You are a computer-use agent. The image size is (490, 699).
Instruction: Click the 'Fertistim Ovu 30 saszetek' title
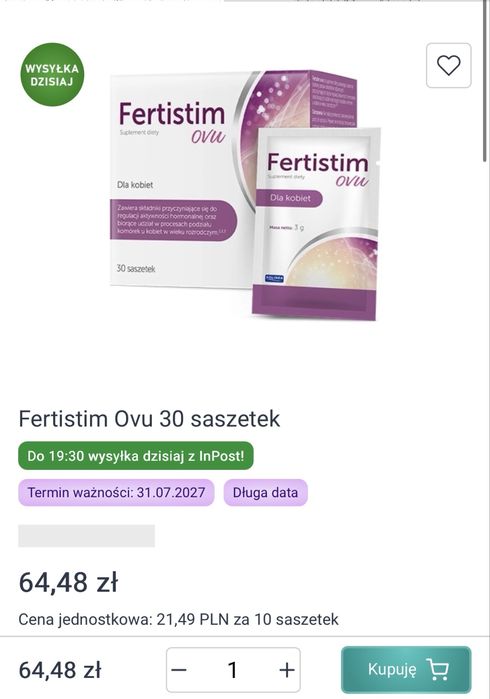click(149, 419)
